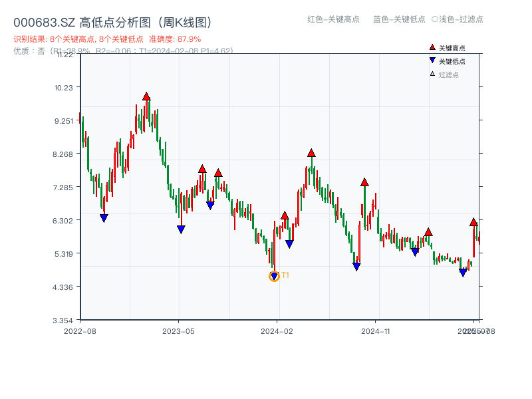532x399 pixels.
Task: Click the 2024-02 x-axis label
Action: pos(277,331)
